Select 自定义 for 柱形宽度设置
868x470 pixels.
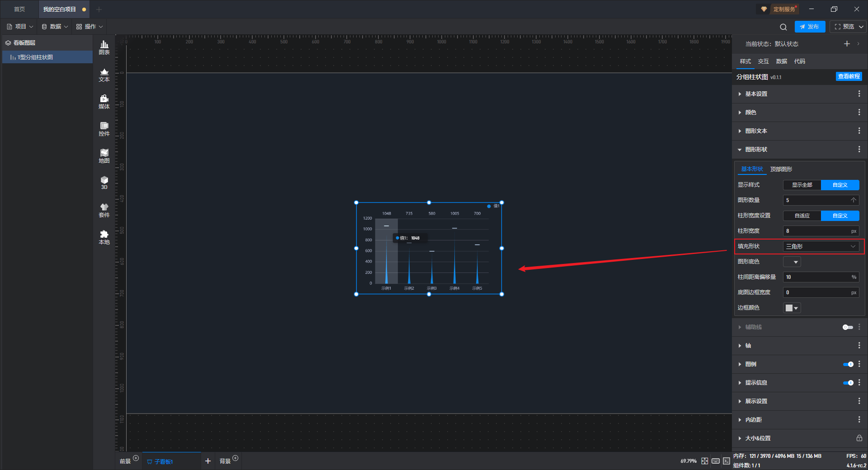click(840, 216)
